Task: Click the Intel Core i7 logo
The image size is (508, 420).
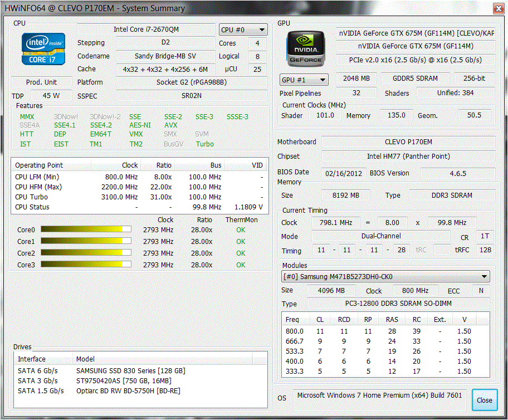Action: tap(43, 49)
